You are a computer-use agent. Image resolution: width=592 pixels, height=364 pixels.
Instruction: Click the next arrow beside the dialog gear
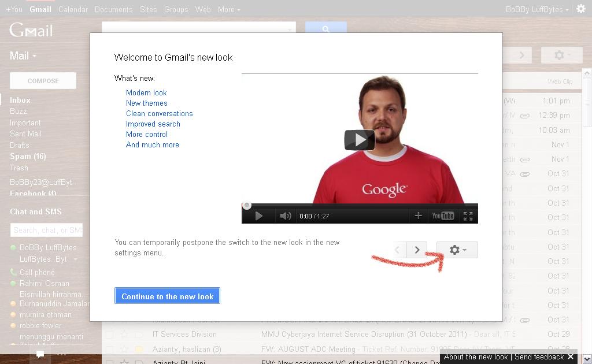pyautogui.click(x=417, y=250)
